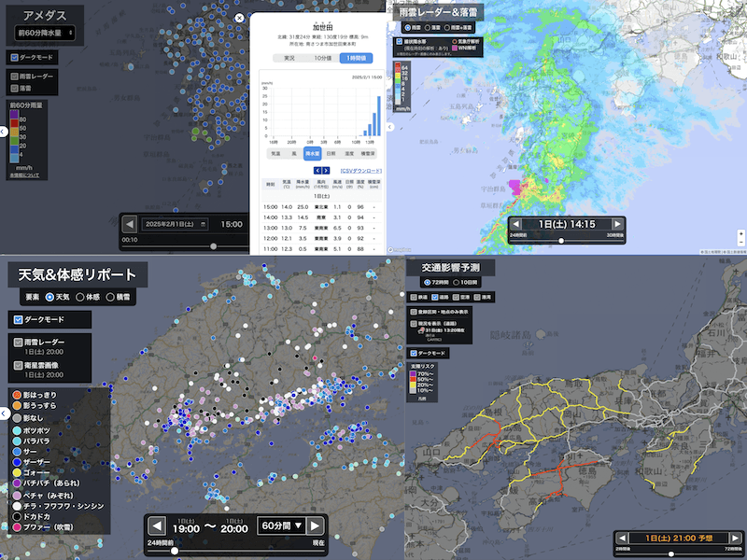Enable 雨雲レーダー overlay in Amedas panel
The height and width of the screenshot is (560, 747).
15,75
